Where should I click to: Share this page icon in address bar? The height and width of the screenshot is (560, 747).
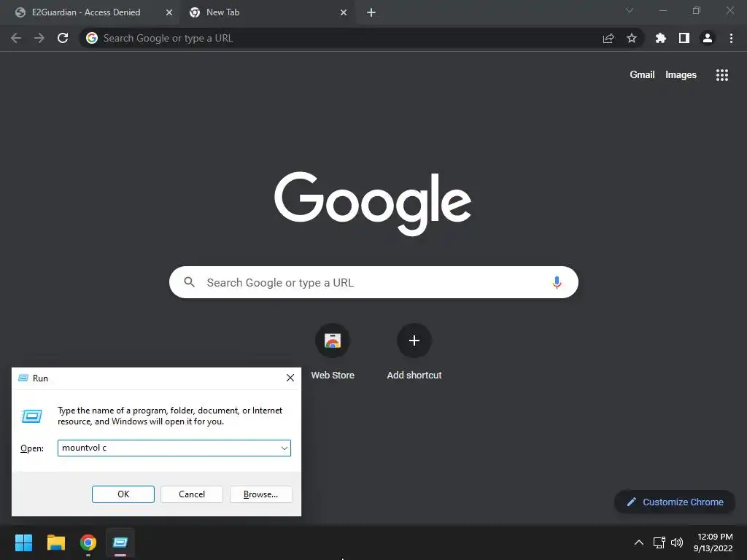point(608,38)
